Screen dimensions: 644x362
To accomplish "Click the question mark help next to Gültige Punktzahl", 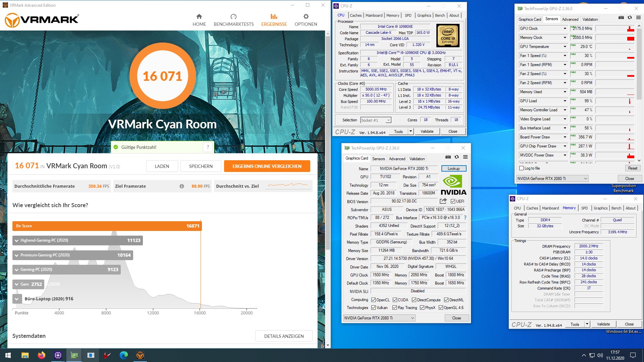I will 208,147.
